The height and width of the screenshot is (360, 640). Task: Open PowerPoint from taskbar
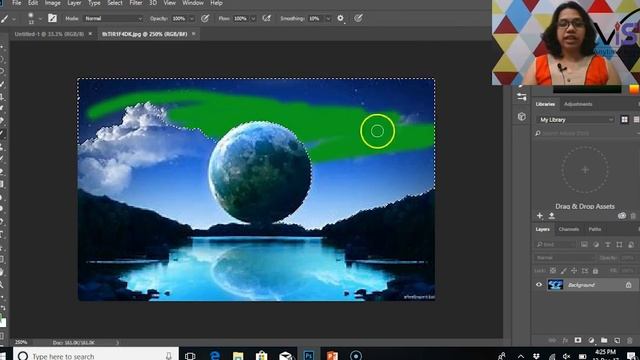point(332,355)
